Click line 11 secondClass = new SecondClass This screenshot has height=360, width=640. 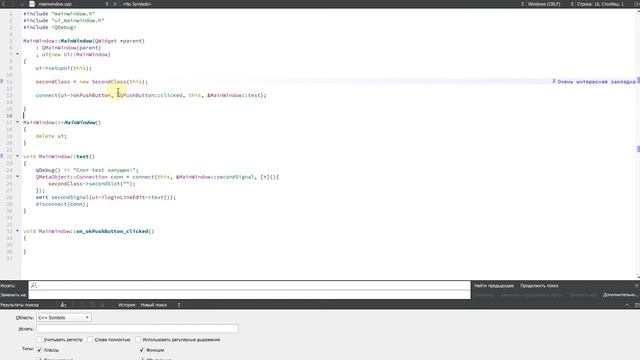tap(91, 82)
